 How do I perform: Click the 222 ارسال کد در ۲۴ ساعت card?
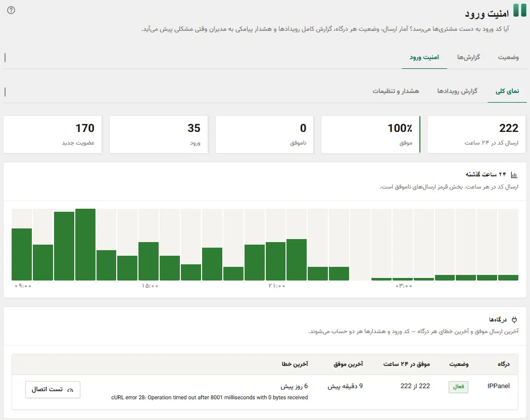click(x=476, y=134)
